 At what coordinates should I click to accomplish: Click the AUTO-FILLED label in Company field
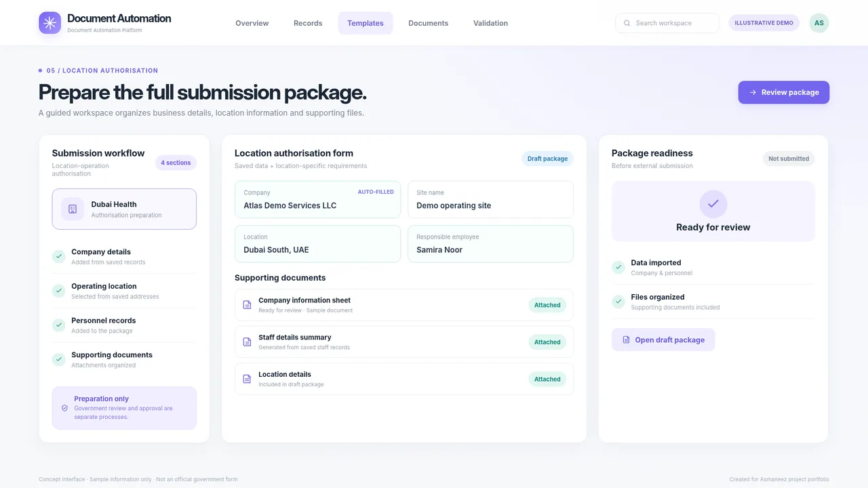click(x=376, y=192)
